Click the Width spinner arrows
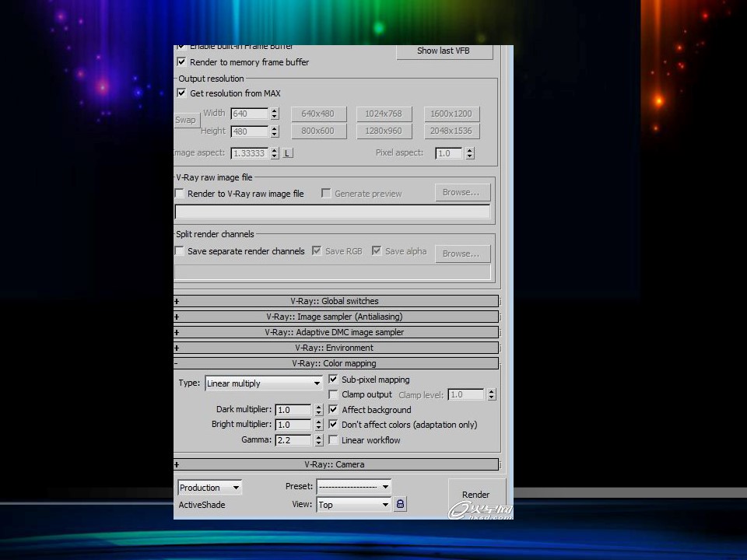Viewport: 747px width, 560px height. pos(275,114)
